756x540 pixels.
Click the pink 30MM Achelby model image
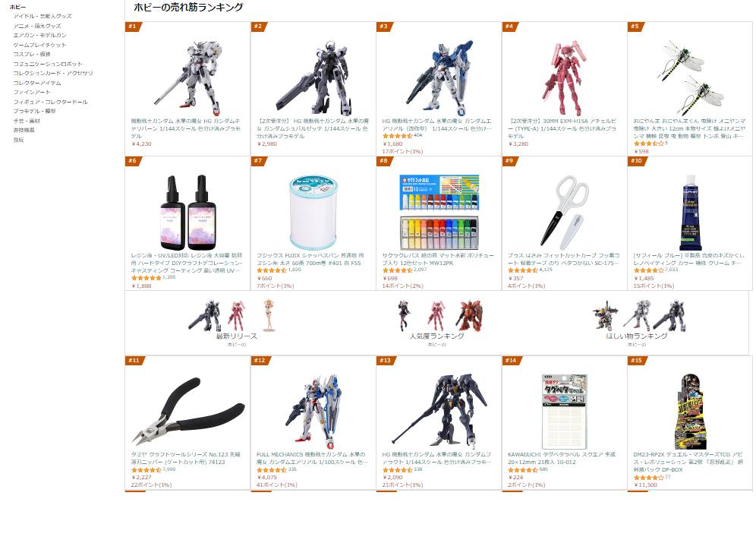tap(565, 77)
